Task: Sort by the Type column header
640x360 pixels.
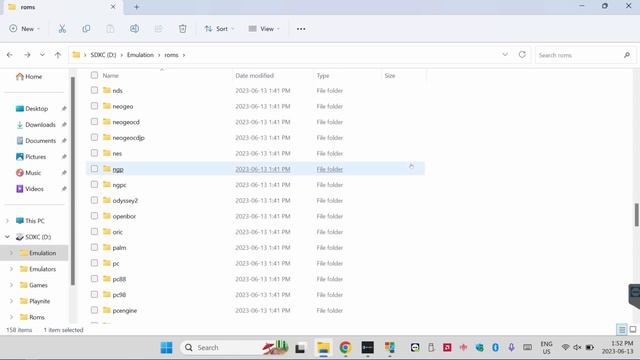Action: click(x=323, y=76)
